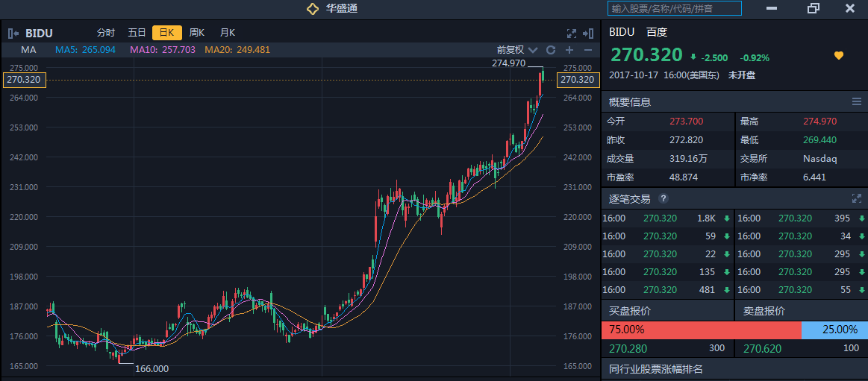868x381 pixels.
Task: Refresh the K-line chart
Action: (551, 50)
